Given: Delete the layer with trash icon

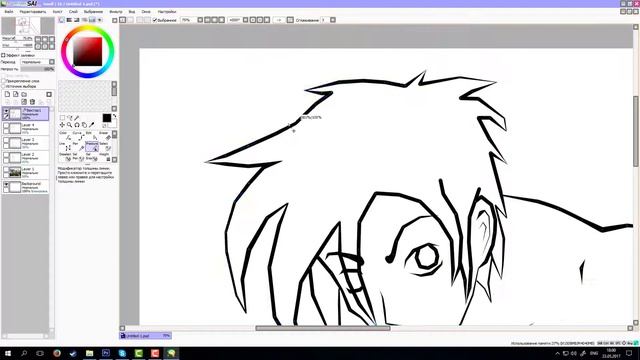Looking at the screenshot, I should 32,102.
